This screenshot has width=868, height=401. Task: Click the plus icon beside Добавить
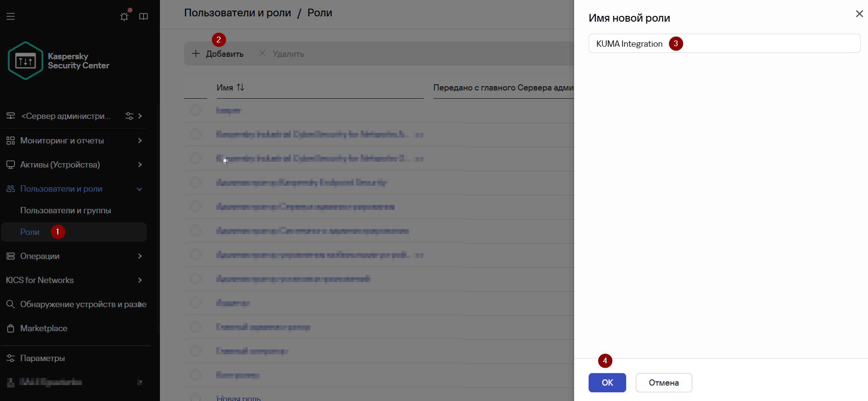[196, 53]
